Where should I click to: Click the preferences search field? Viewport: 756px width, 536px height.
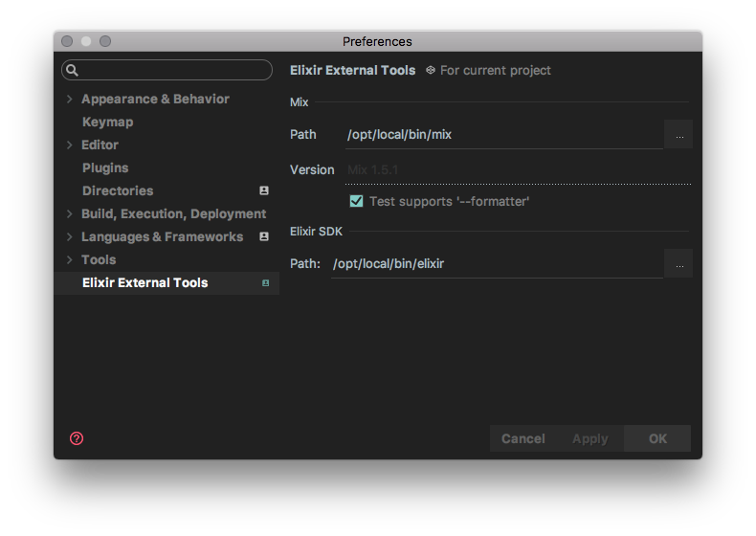172,70
